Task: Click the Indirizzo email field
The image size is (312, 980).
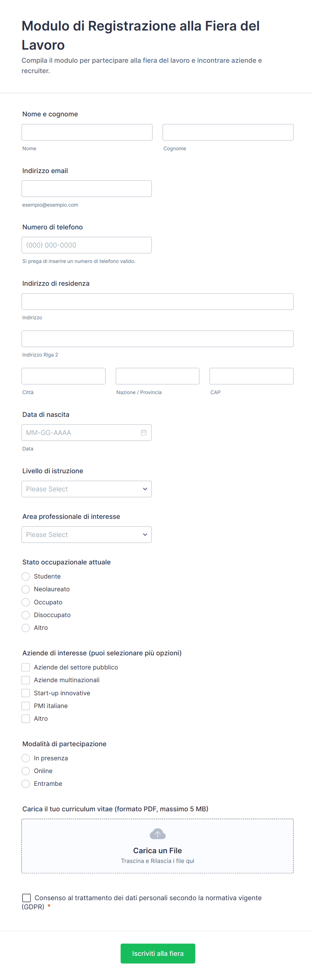Action: tap(86, 189)
